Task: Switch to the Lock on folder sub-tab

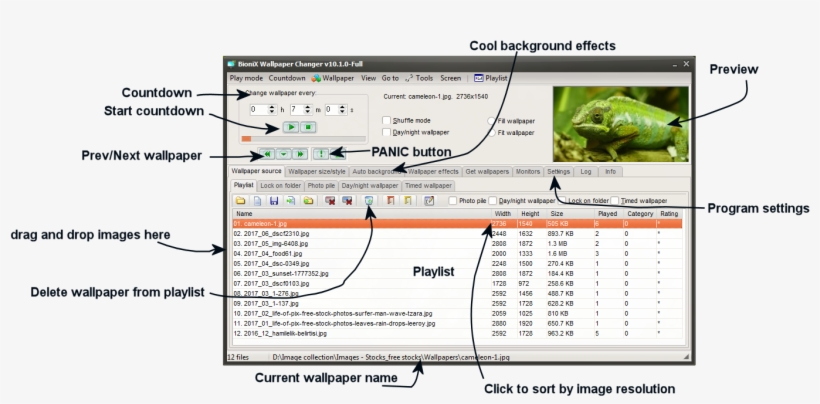Action: 281,186
